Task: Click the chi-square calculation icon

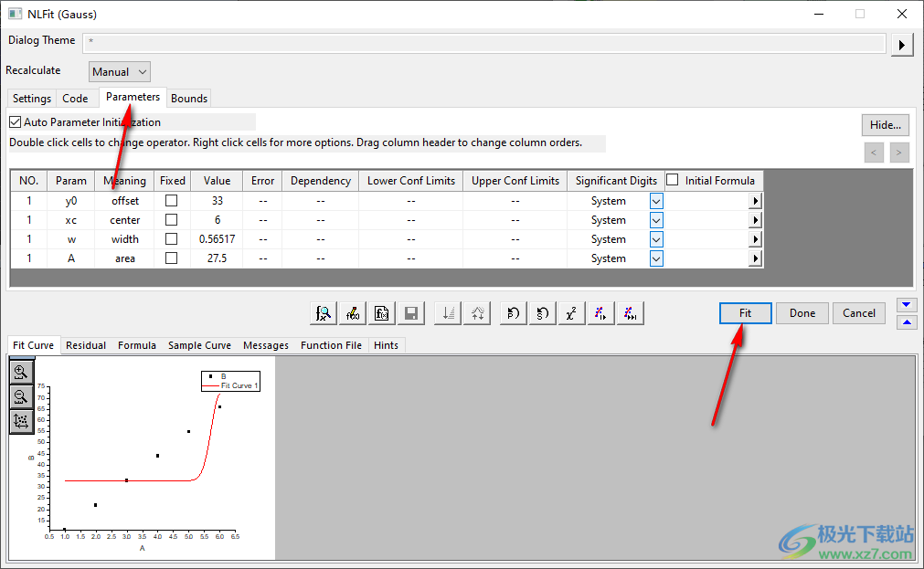Action: 570,313
